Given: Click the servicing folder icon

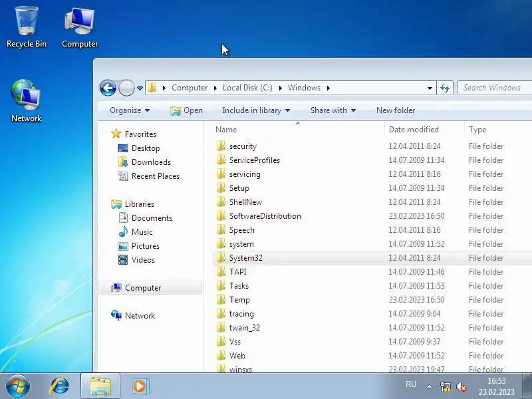Looking at the screenshot, I should click(x=221, y=174).
